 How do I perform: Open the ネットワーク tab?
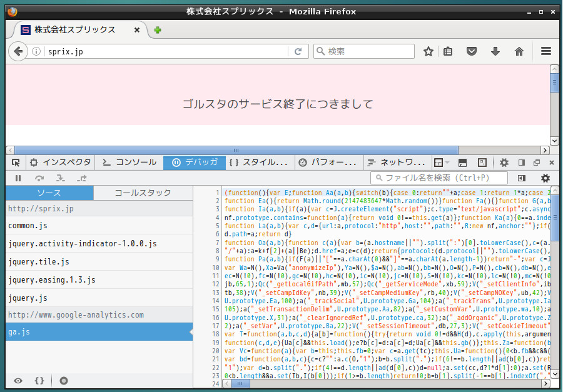(397, 163)
